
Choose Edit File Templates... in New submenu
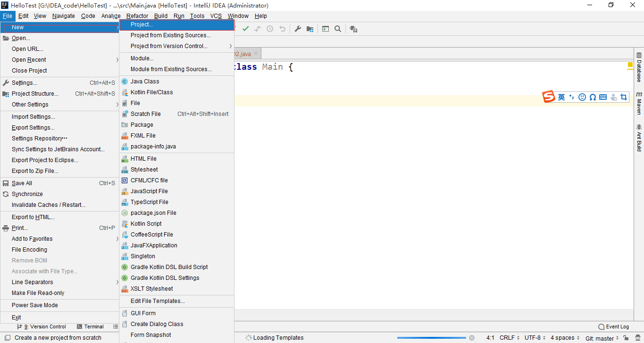[177, 301]
